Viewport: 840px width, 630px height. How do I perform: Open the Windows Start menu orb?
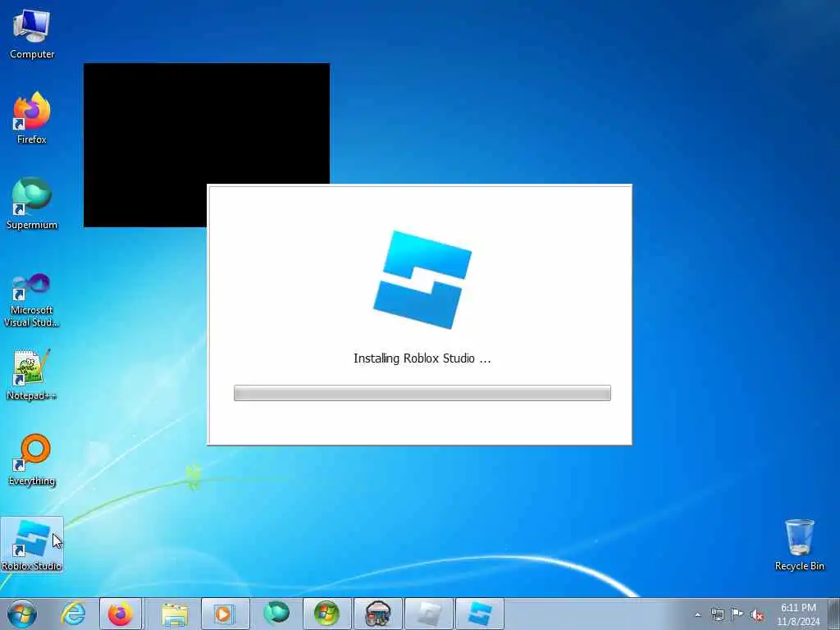tap(22, 614)
